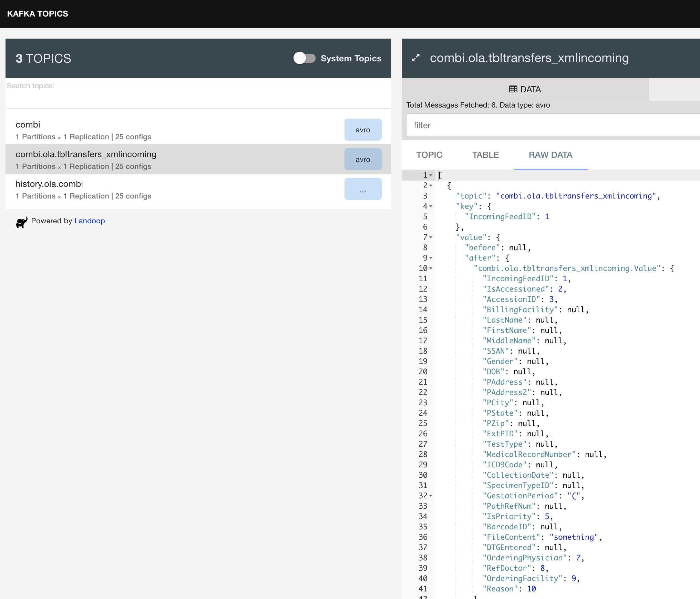The width and height of the screenshot is (700, 599).
Task: Click the KAFKA TOPICS header
Action: pyautogui.click(x=38, y=14)
